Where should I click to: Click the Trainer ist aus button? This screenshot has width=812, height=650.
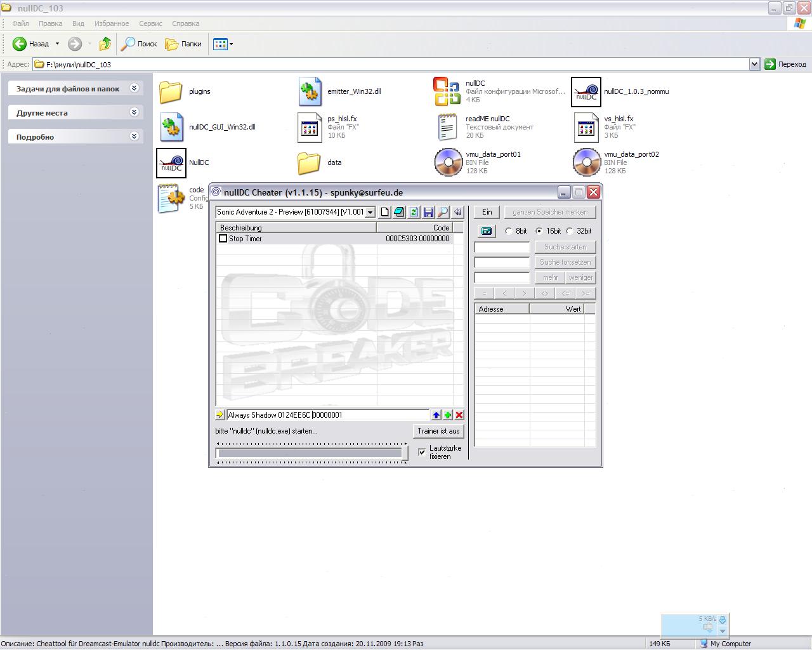(438, 431)
